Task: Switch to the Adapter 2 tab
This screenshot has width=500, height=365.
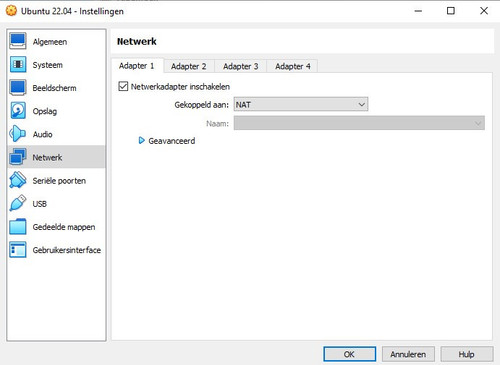Action: [x=189, y=66]
